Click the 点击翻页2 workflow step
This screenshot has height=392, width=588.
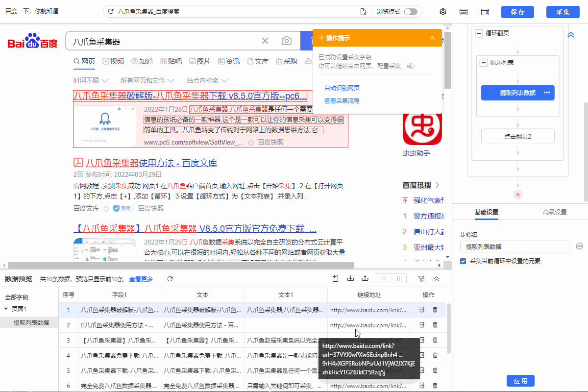517,136
